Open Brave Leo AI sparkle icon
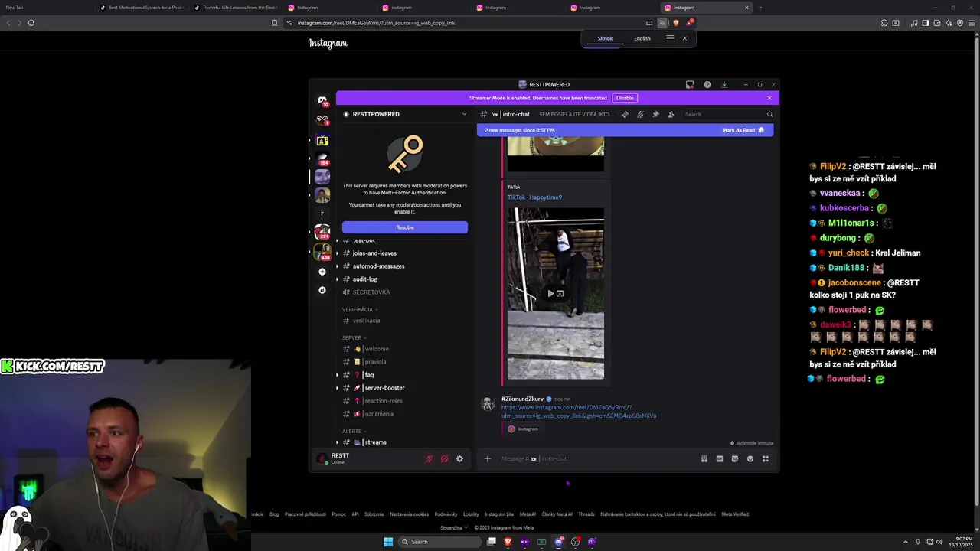Image resolution: width=980 pixels, height=551 pixels. point(948,23)
